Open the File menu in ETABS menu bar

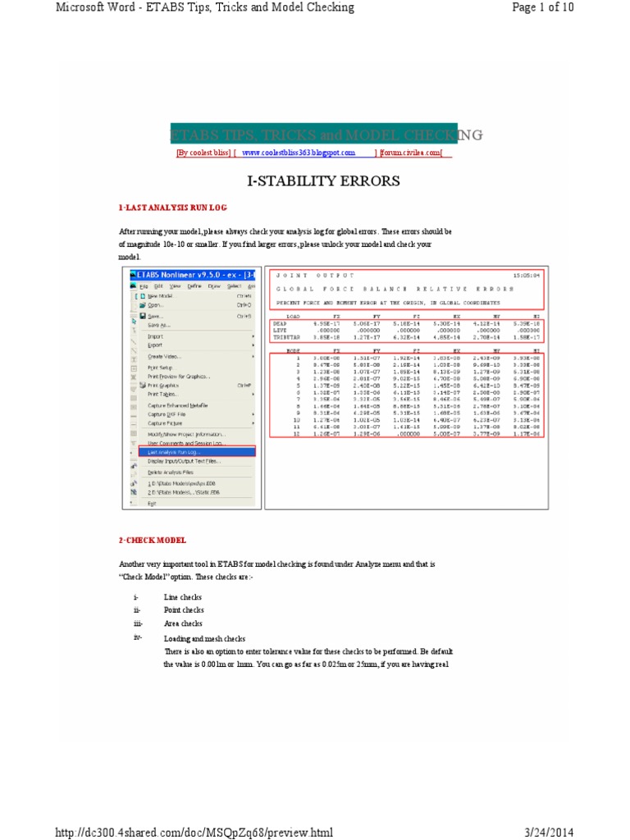coord(144,286)
